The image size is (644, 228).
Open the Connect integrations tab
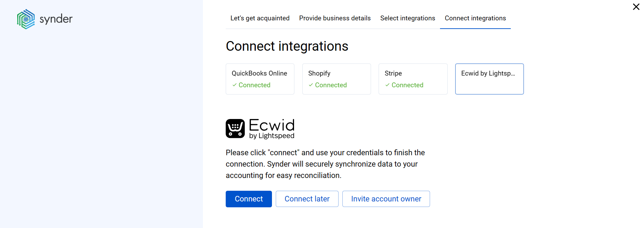[475, 18]
